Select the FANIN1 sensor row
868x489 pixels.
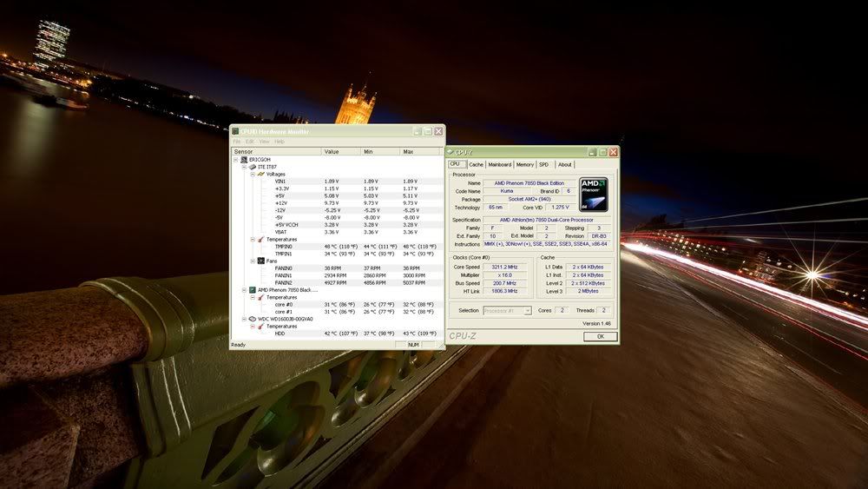pos(284,275)
